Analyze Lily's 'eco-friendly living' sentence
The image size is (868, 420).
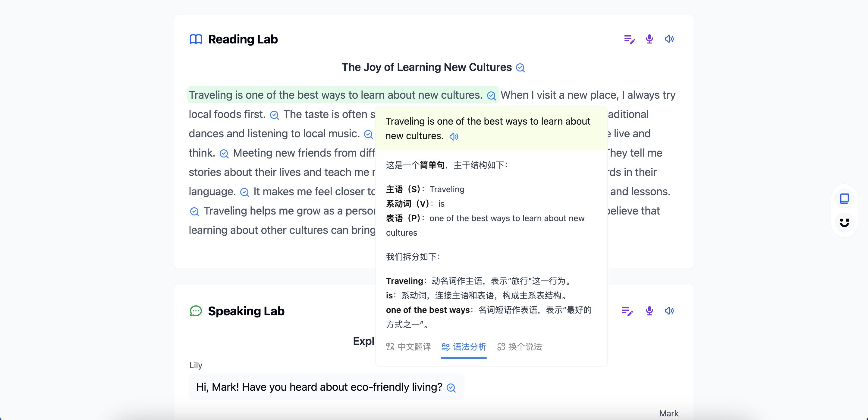(x=451, y=388)
